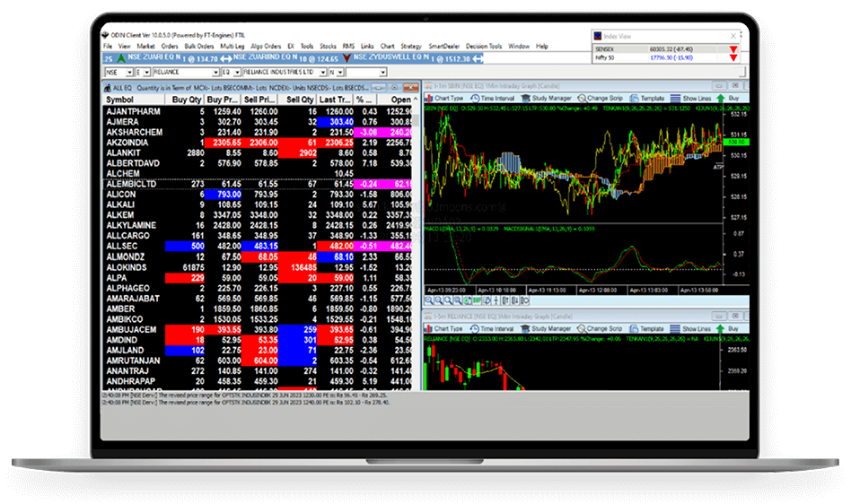The width and height of the screenshot is (851, 504).
Task: Select the AKZOINDIA row
Action: [x=258, y=143]
